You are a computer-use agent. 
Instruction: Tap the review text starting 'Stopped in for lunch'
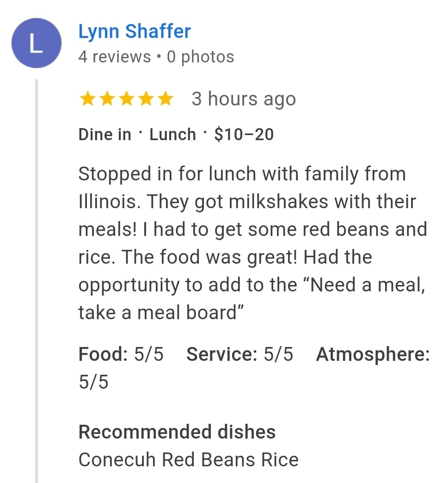253,243
